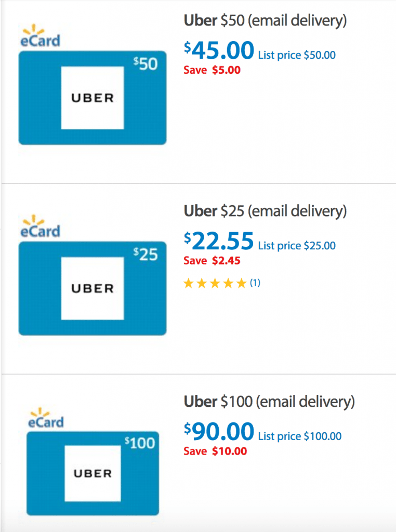Click the eCard spark logo above $25 card

[x=40, y=227]
